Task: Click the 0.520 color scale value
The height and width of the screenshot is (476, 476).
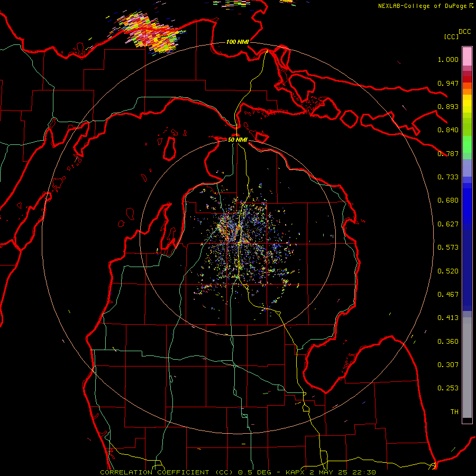Action: [448, 271]
